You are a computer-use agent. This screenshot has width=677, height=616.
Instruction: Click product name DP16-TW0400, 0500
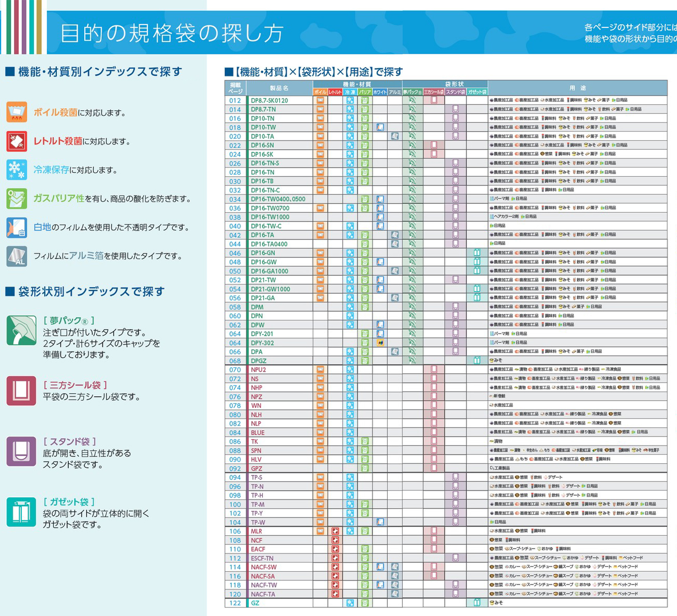click(x=278, y=199)
